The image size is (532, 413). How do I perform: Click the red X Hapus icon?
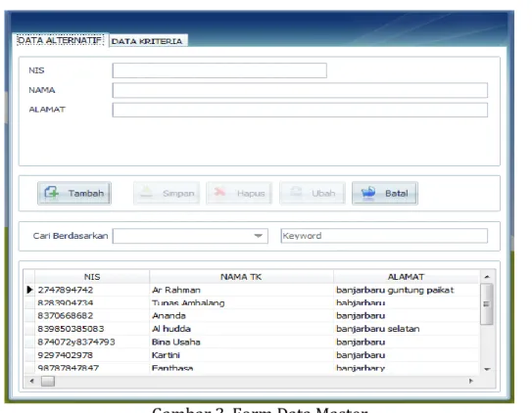click(219, 192)
